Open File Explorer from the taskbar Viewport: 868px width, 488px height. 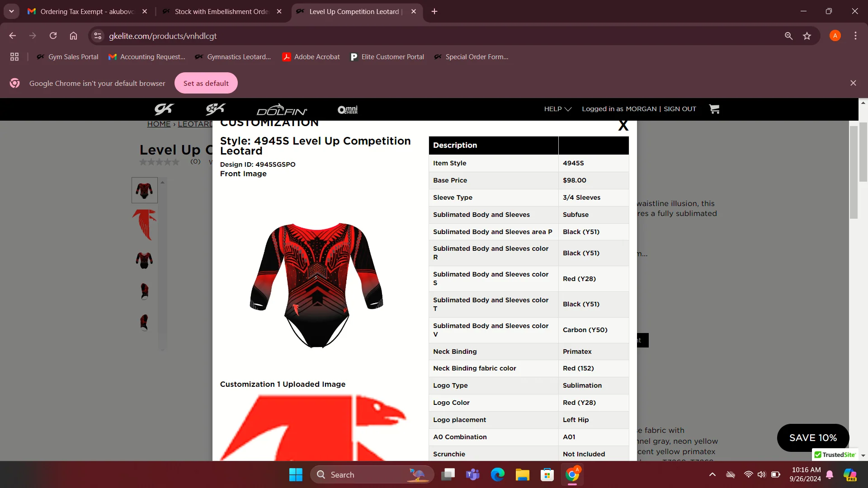[x=523, y=474]
